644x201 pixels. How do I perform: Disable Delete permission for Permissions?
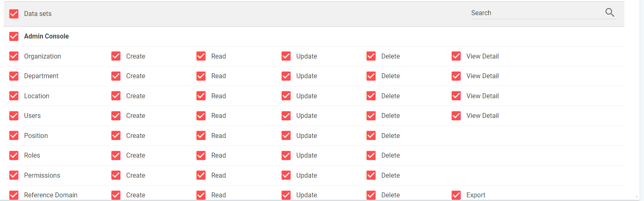(371, 175)
